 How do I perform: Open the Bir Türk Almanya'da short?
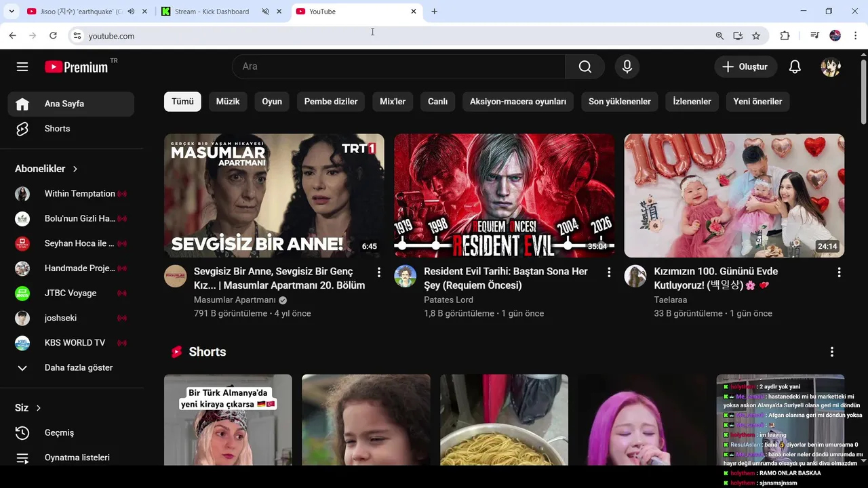click(228, 420)
